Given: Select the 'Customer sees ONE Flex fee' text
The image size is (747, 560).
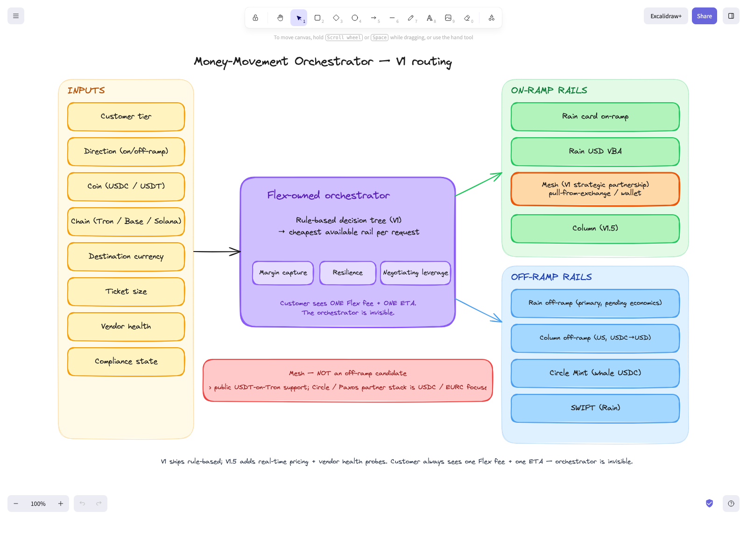Looking at the screenshot, I should pos(348,308).
